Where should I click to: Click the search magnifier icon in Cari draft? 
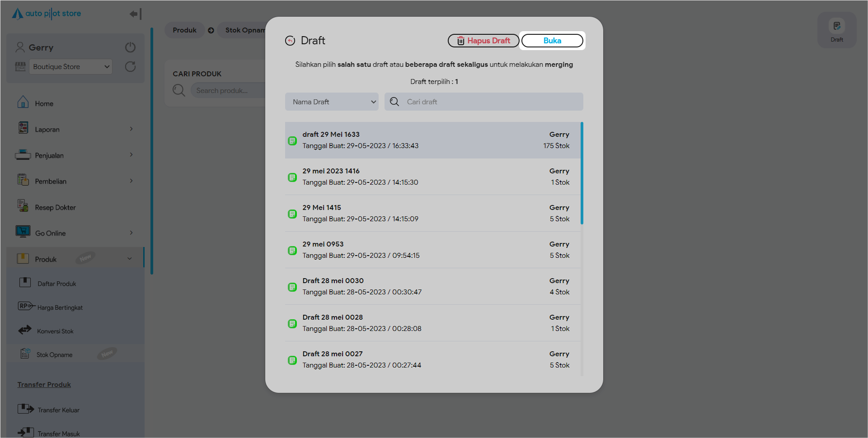pyautogui.click(x=394, y=102)
